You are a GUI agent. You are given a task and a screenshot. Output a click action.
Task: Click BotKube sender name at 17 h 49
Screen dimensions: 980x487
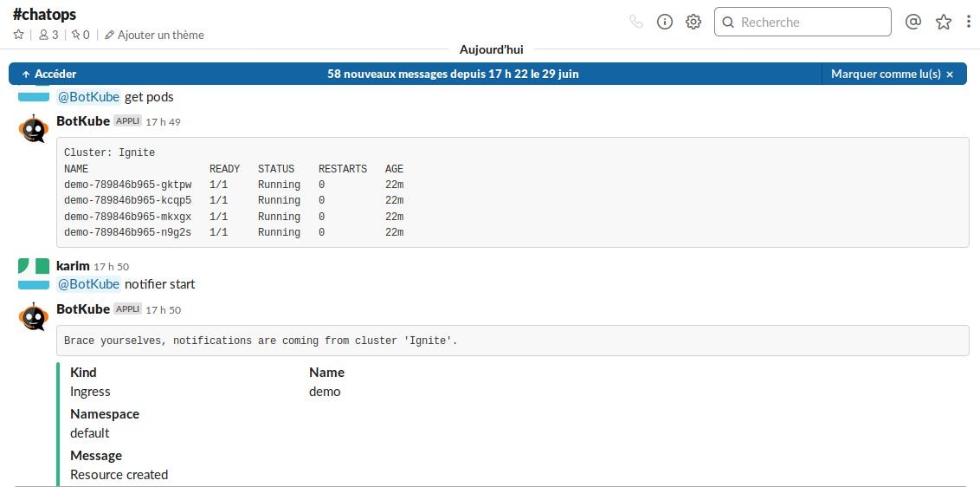click(x=83, y=120)
